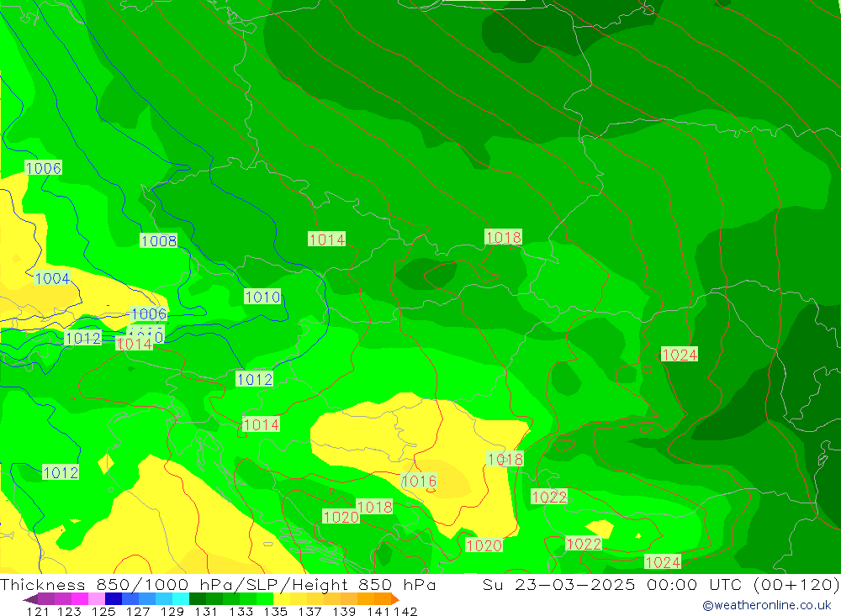Click the right arrow tip of legend colorbar

pos(397,599)
